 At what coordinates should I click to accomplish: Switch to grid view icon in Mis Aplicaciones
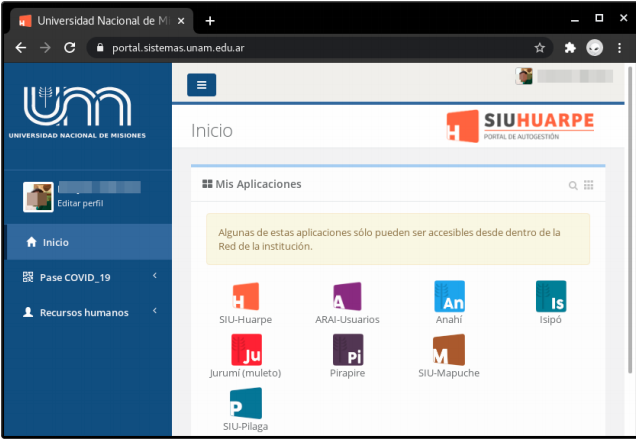click(589, 185)
